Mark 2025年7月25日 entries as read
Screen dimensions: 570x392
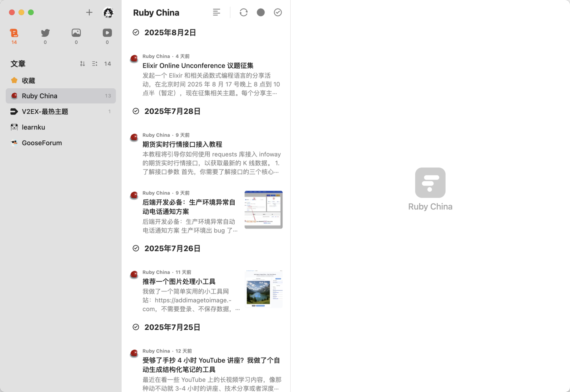[136, 327]
